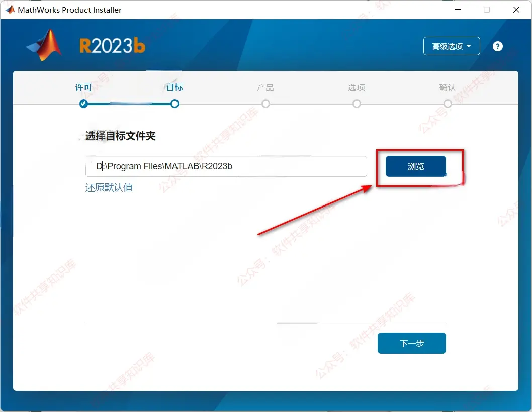This screenshot has width=532, height=412.
Task: Go to the 许可 step
Action: (83, 88)
